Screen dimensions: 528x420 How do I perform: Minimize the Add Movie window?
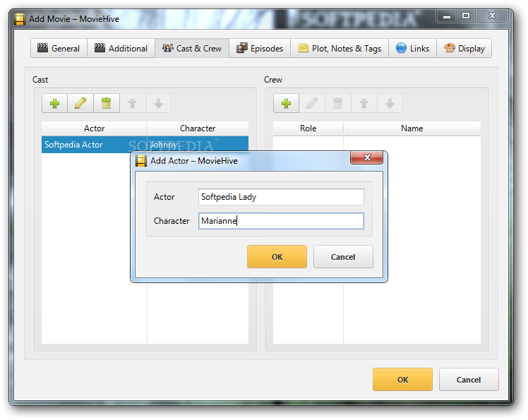447,16
